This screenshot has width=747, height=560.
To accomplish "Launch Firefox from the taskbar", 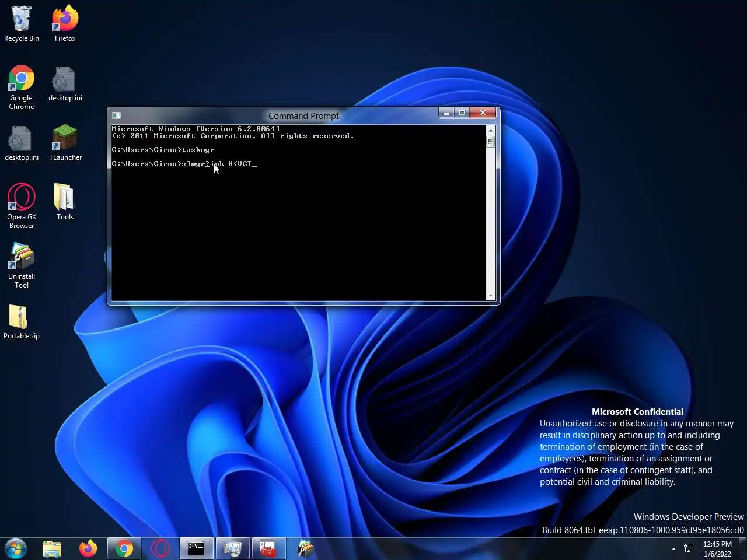I will coord(88,548).
